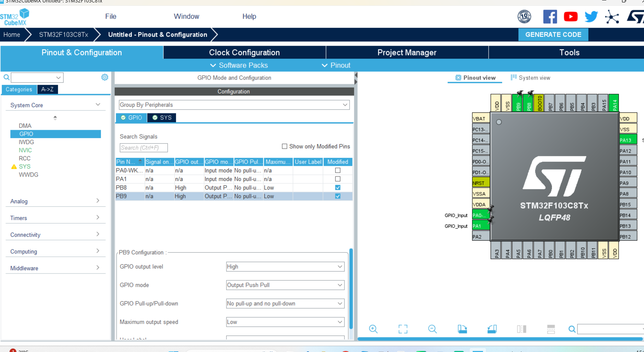Screen dimensions: 644x352
Task: Open the Project Manager tab
Action: [407, 53]
